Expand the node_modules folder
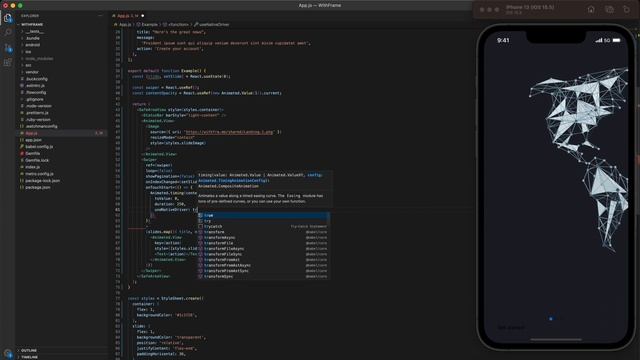Screen dimensions: 640x360 pyautogui.click(x=61, y=58)
